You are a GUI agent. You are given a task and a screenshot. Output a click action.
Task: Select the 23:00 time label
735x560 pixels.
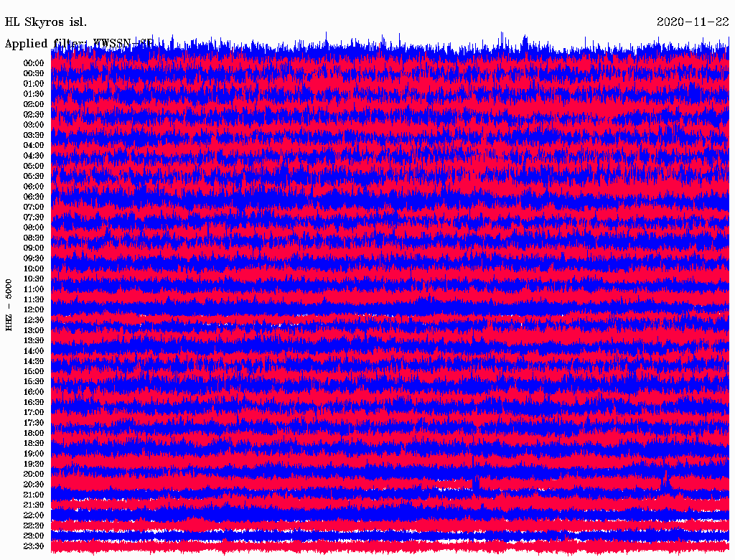34,536
